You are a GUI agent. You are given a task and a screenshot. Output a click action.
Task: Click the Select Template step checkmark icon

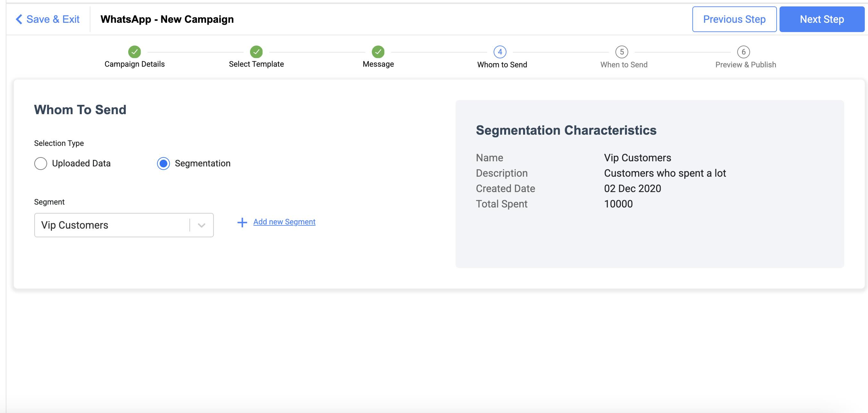coord(256,52)
